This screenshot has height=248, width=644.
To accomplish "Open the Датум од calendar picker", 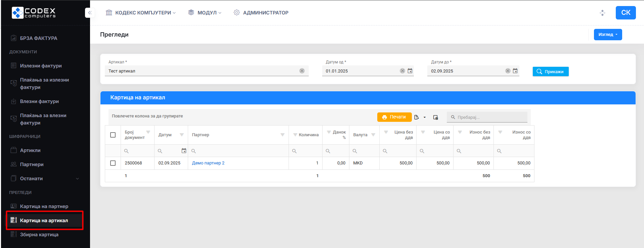I will click(410, 71).
